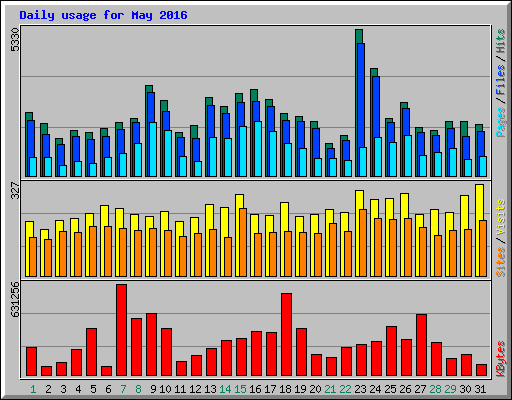This screenshot has width=512, height=400.
Task: Select day 30 label on the x-axis
Action: 465,389
